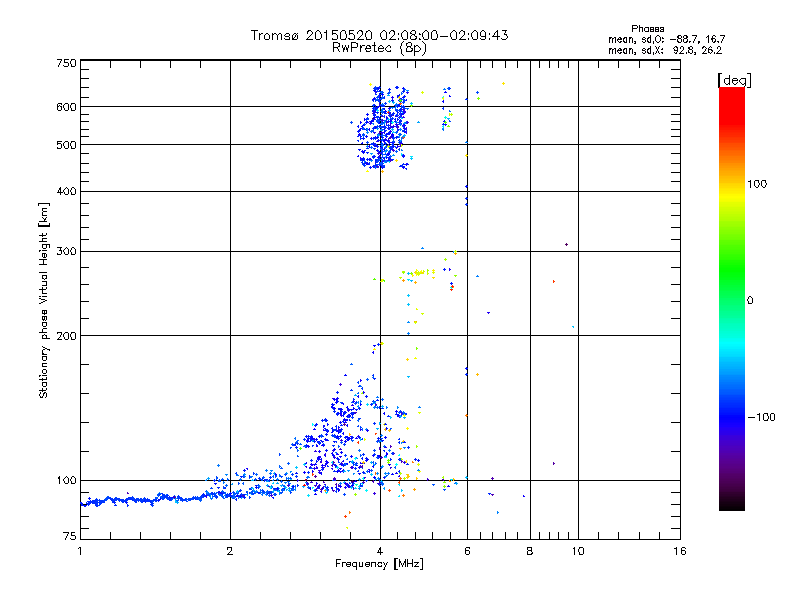Click the colorbar tick label -100
The image size is (800, 600).
pos(765,417)
